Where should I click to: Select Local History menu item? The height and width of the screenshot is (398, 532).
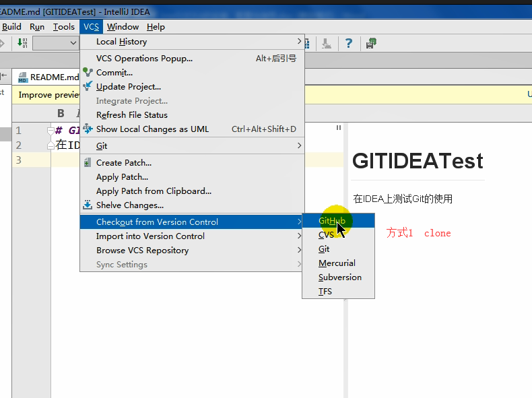pos(192,41)
